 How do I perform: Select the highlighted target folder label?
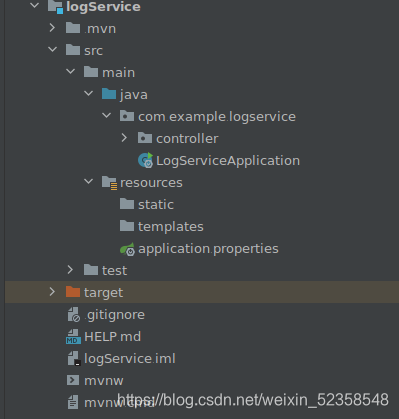tap(103, 293)
